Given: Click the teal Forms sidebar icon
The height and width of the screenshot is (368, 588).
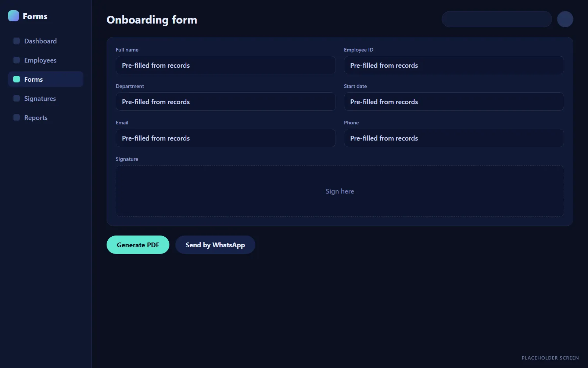Looking at the screenshot, I should (x=17, y=79).
